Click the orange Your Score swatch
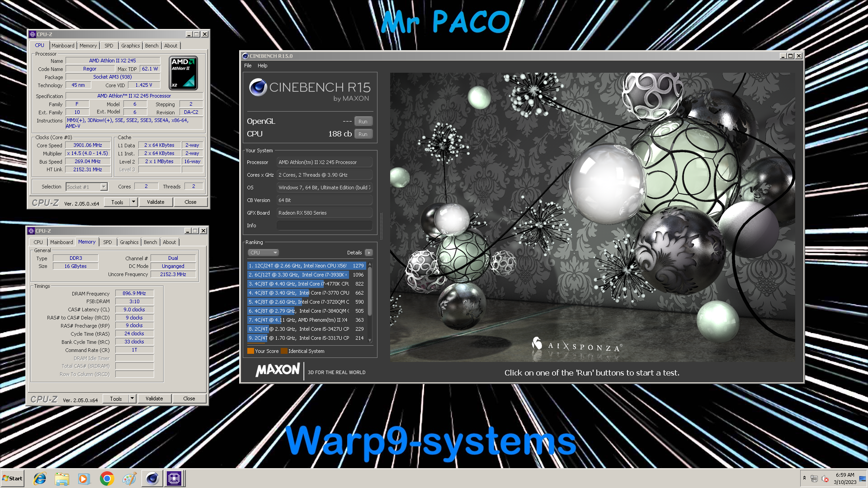Viewport: 868px width, 488px height. [250, 351]
